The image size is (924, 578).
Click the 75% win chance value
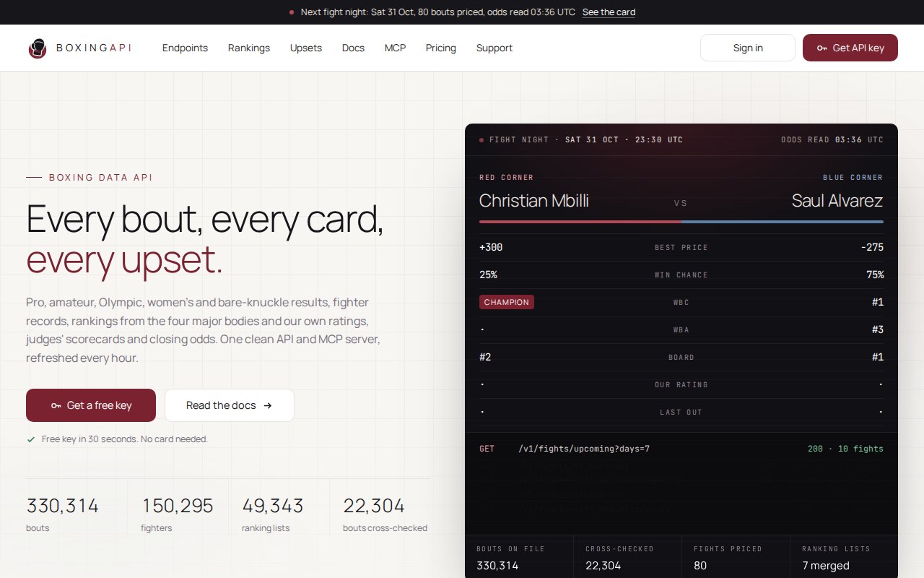coord(875,275)
